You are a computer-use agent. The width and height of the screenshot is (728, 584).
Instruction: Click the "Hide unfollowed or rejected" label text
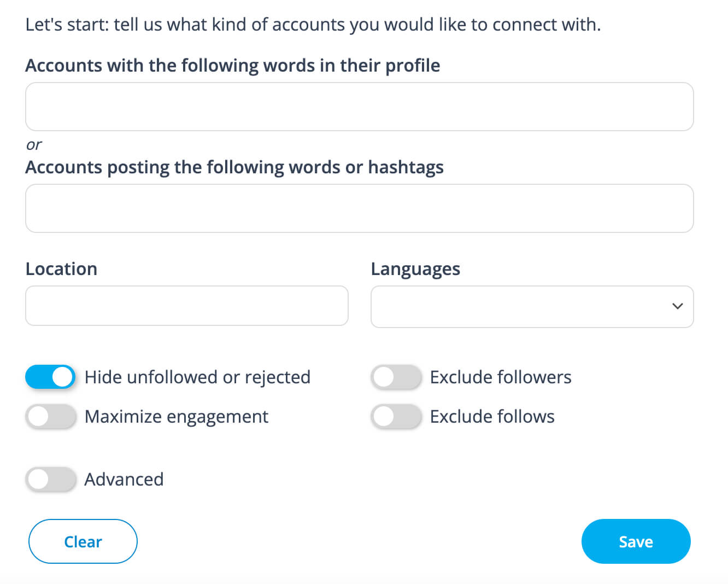click(197, 377)
